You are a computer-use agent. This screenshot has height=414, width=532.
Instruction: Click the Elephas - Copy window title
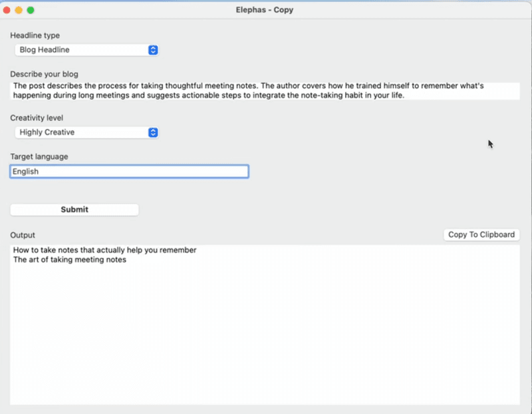265,10
